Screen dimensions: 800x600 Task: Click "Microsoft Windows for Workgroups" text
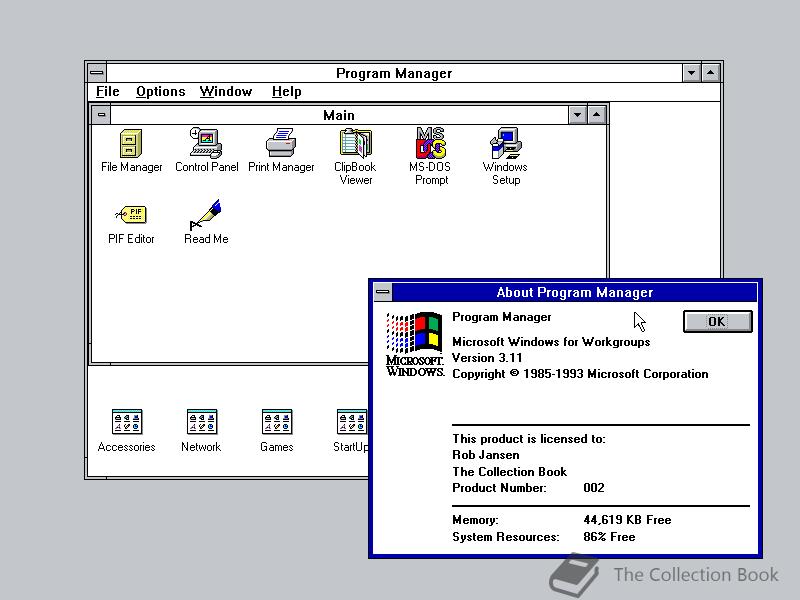click(x=551, y=342)
